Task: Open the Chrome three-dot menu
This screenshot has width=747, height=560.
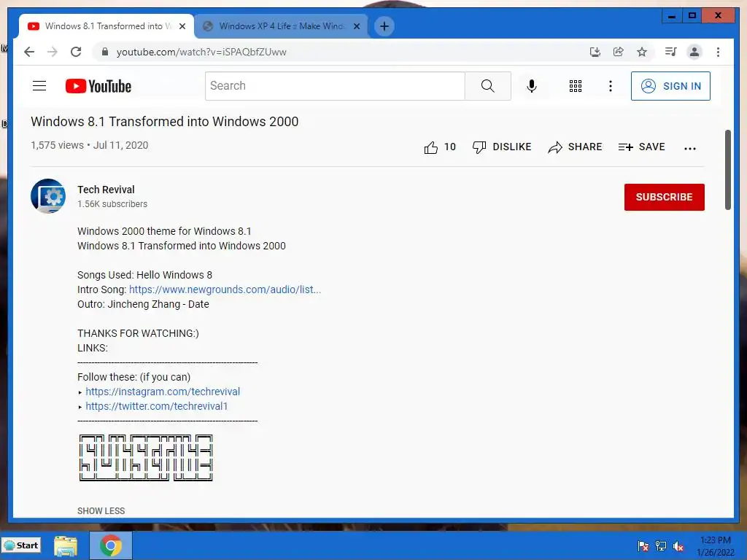Action: point(718,52)
